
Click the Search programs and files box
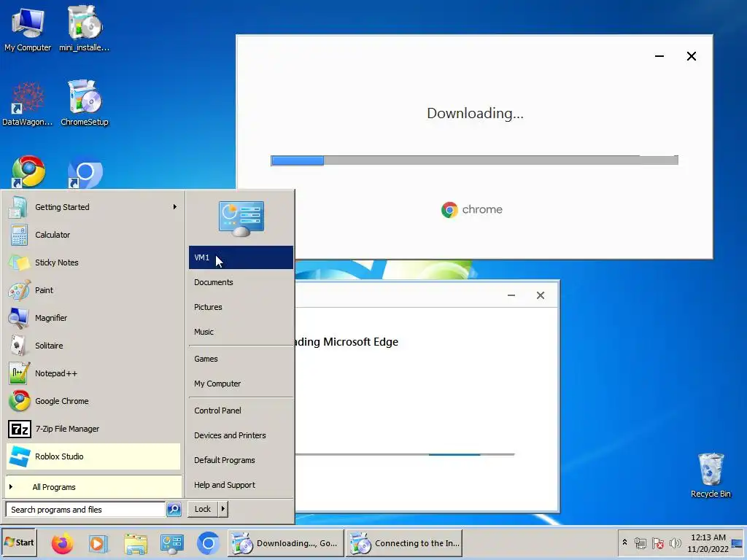click(x=86, y=509)
